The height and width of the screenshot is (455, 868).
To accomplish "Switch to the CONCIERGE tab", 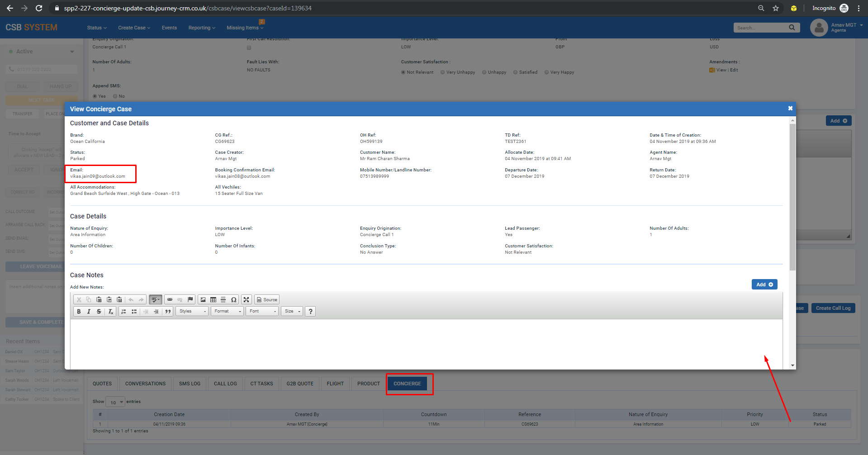I will 407,384.
